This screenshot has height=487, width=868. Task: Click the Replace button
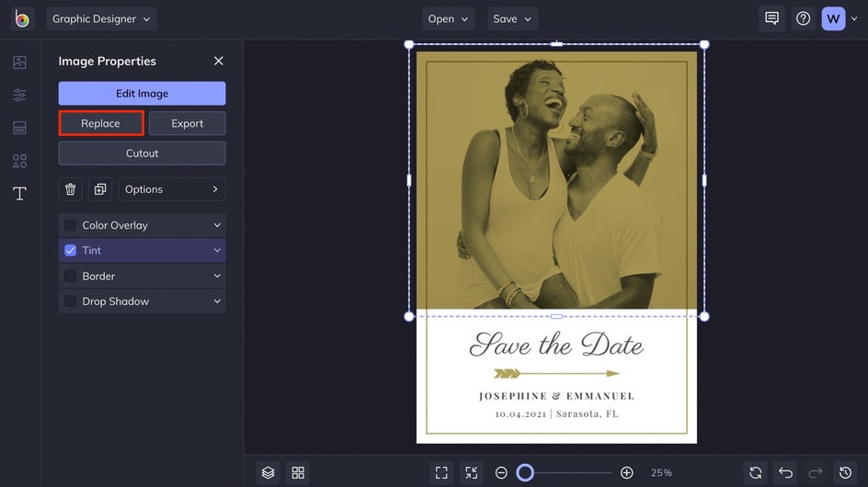click(101, 123)
